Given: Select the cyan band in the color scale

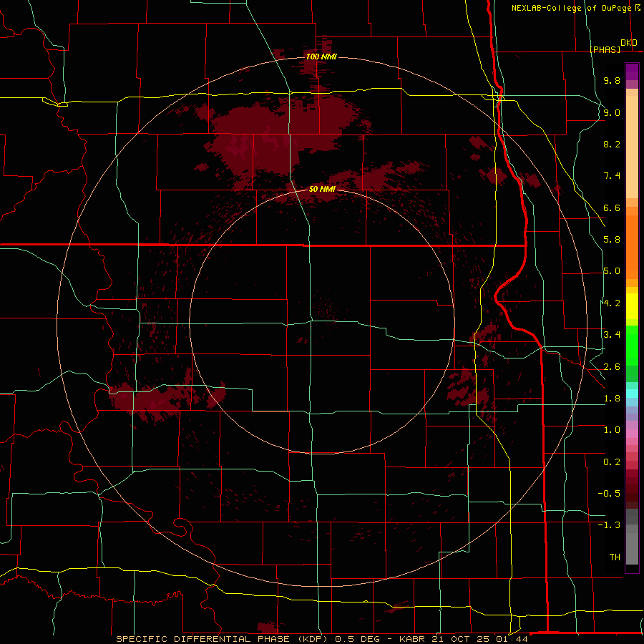Looking at the screenshot, I should click(632, 394).
